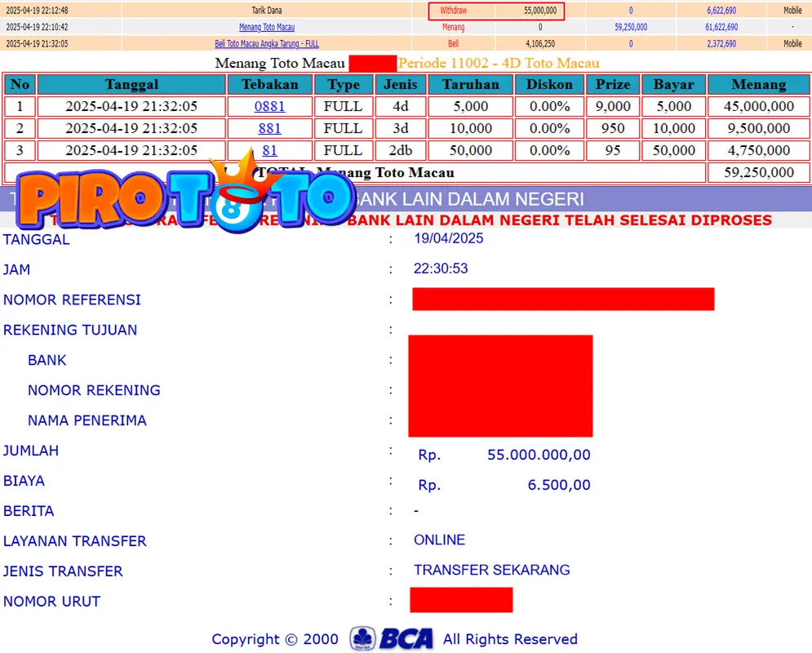Click the All Rights Reserved footer text
Screen dimensions: 812x653
[x=510, y=639]
